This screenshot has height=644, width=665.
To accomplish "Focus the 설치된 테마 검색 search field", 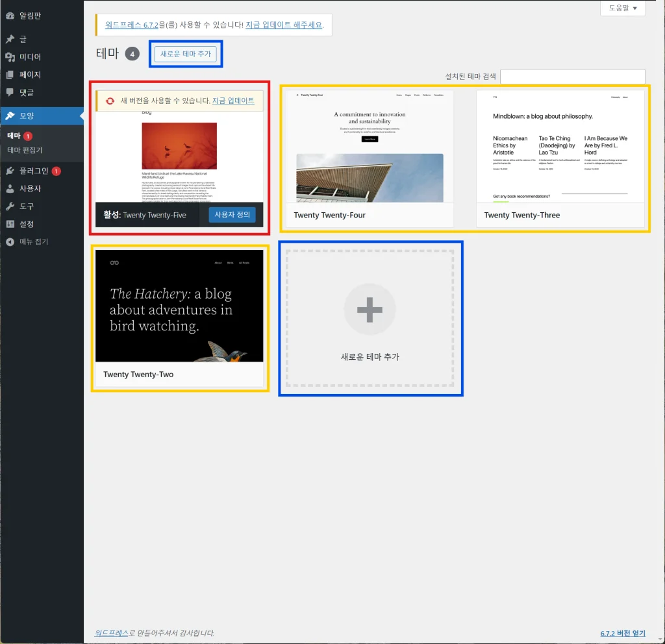I will point(573,77).
